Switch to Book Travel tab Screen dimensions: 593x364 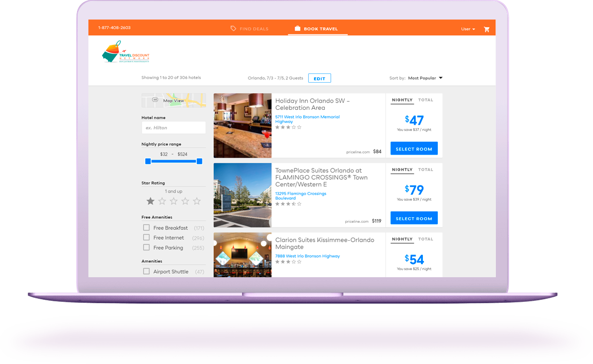coord(317,28)
